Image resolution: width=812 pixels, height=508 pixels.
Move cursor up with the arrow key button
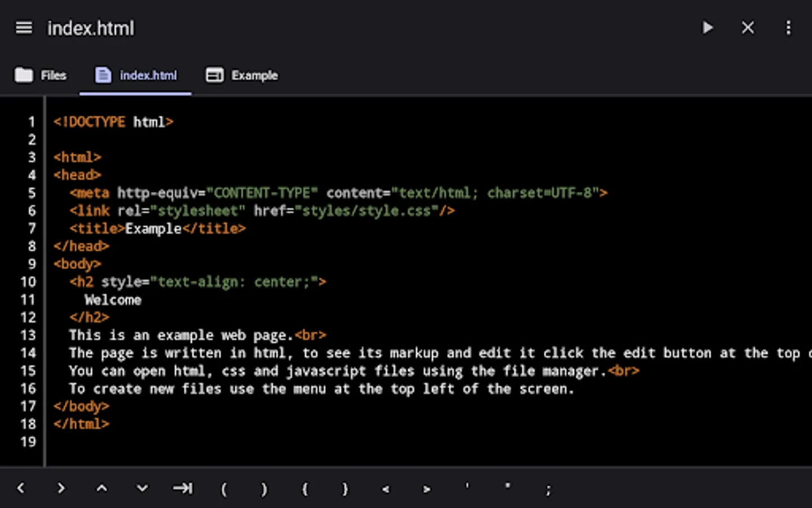pyautogui.click(x=101, y=488)
